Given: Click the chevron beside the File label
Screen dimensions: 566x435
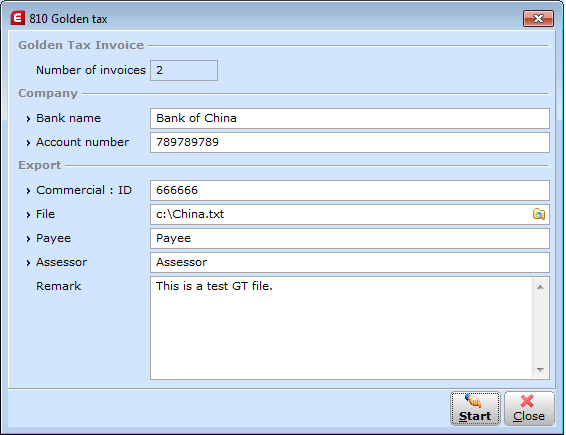Looking at the screenshot, I should (28, 215).
